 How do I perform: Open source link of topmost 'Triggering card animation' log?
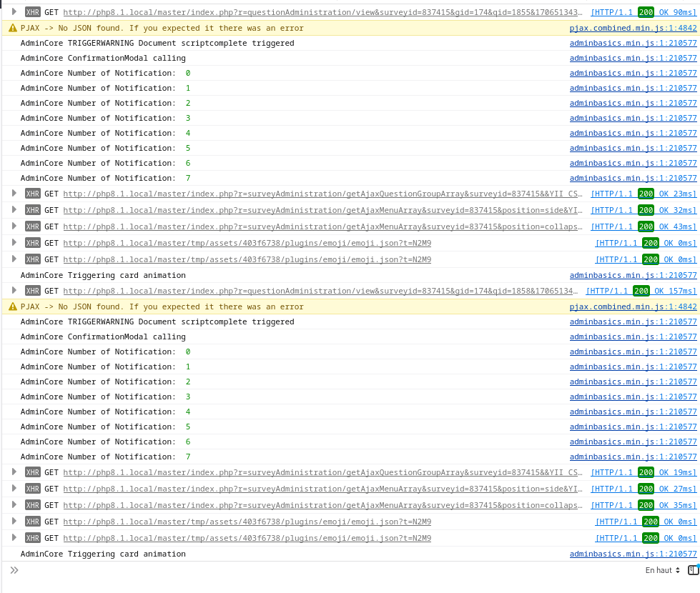(x=633, y=275)
